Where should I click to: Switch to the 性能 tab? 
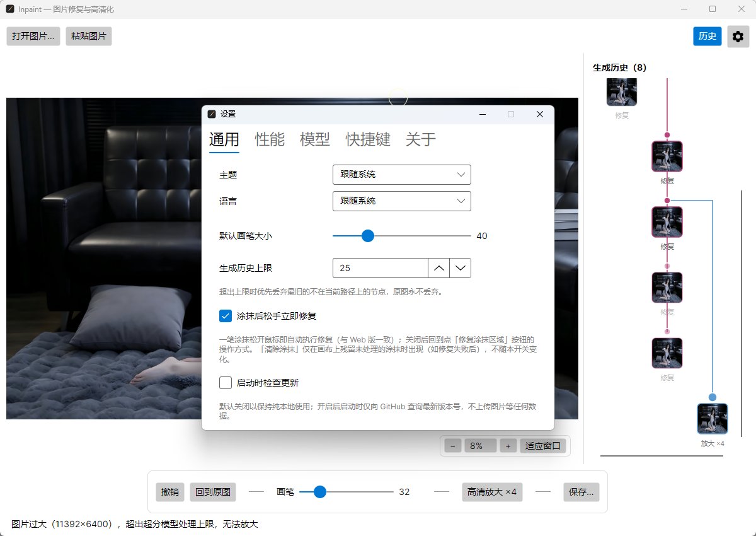[x=270, y=139]
